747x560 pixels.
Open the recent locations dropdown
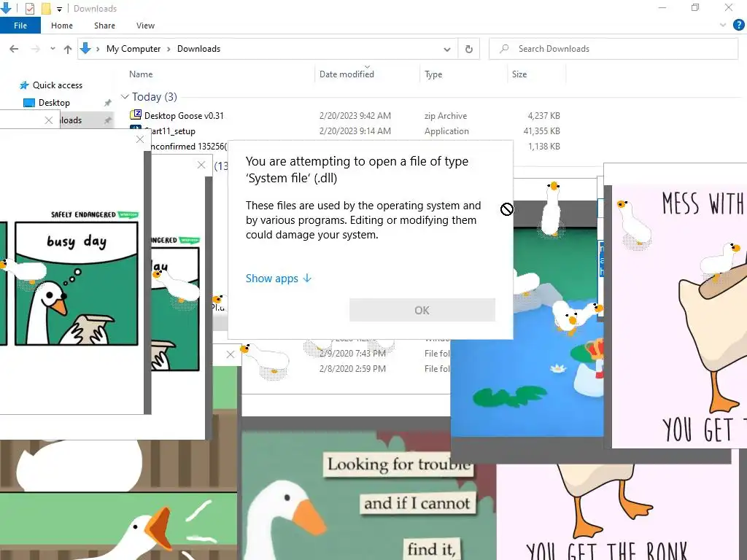click(53, 49)
